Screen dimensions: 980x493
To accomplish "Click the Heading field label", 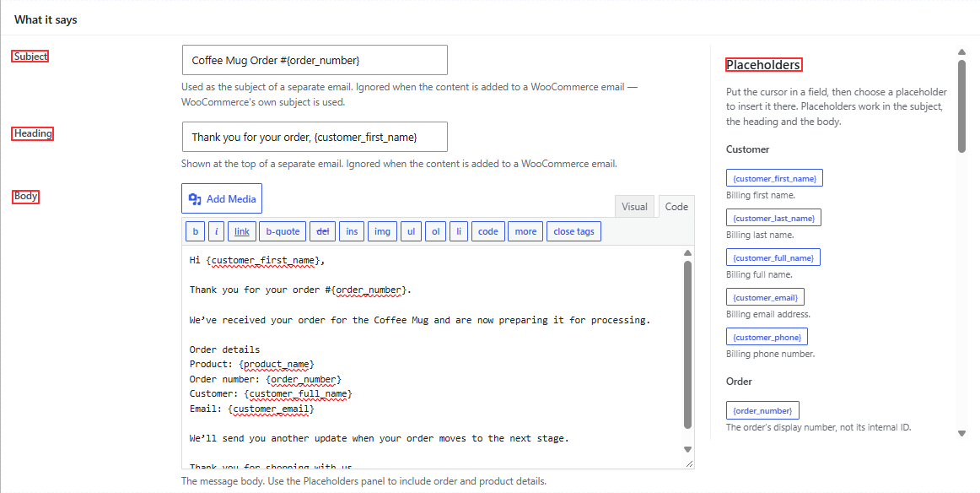I will click(x=33, y=133).
